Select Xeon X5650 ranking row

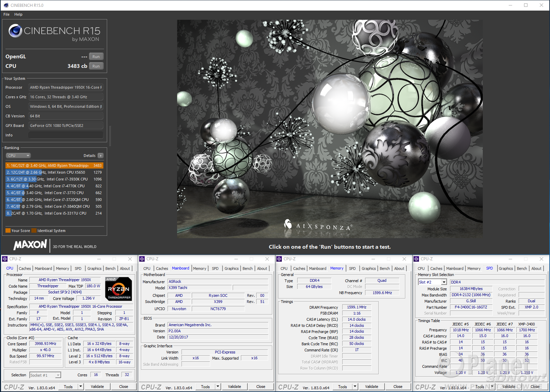tap(54, 172)
